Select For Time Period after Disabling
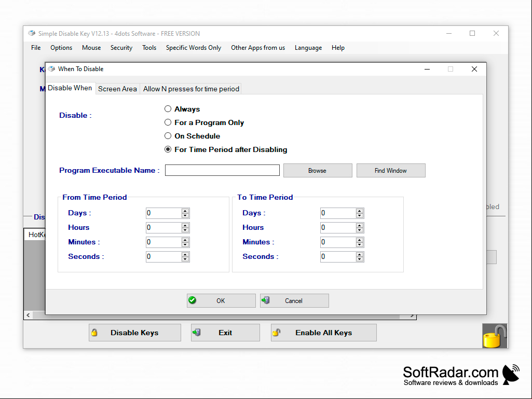This screenshot has width=532, height=399. (226, 149)
